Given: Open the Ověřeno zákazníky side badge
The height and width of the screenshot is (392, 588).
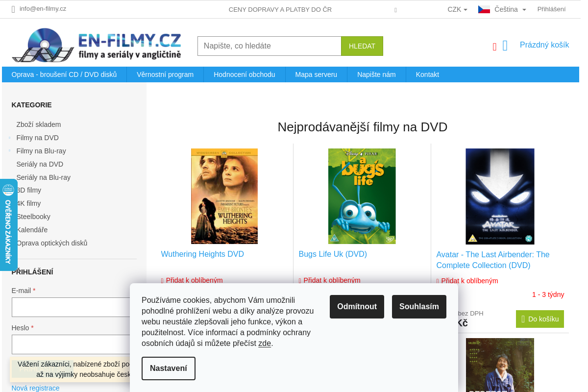Looking at the screenshot, I should (8, 225).
